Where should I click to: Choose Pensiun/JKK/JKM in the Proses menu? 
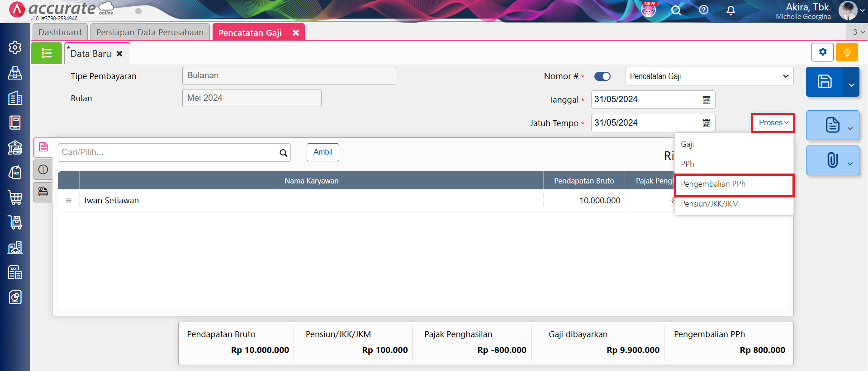(710, 204)
